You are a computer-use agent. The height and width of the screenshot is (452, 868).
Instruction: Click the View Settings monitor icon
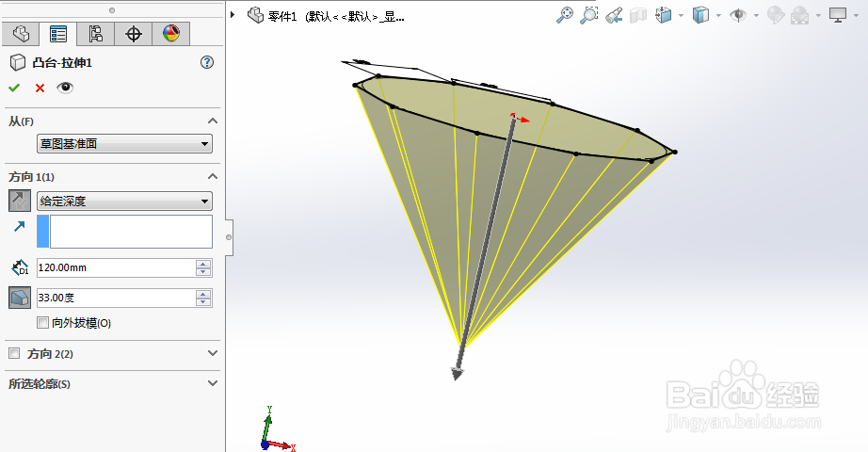(838, 15)
